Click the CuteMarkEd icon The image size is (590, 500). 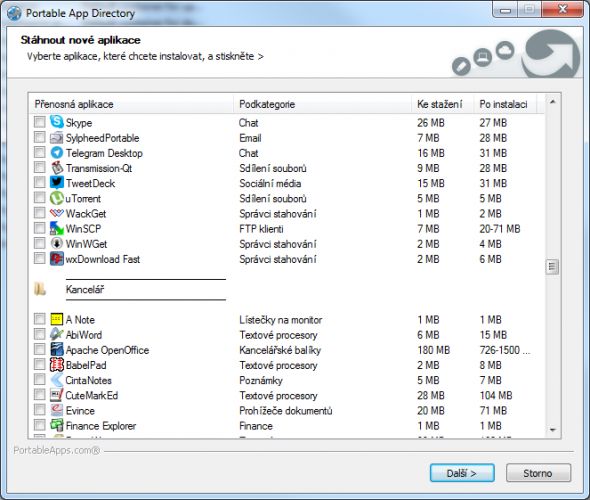(56, 395)
